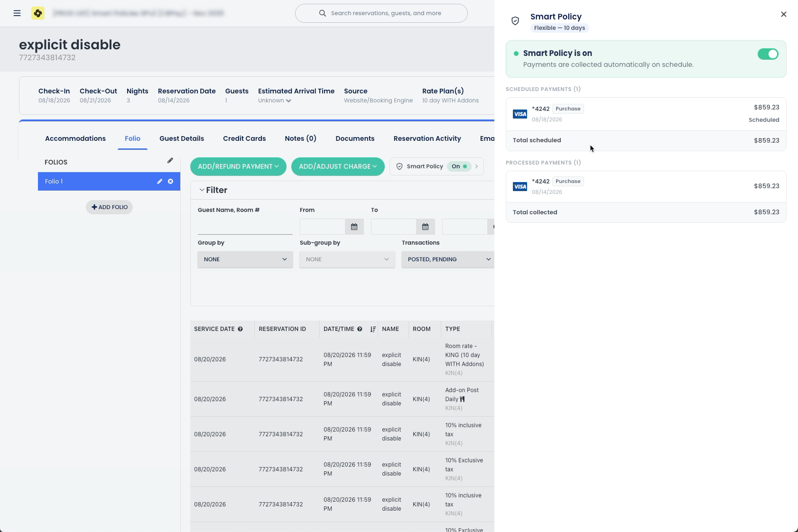
Task: Go to the Credit Cards tab
Action: (244, 138)
